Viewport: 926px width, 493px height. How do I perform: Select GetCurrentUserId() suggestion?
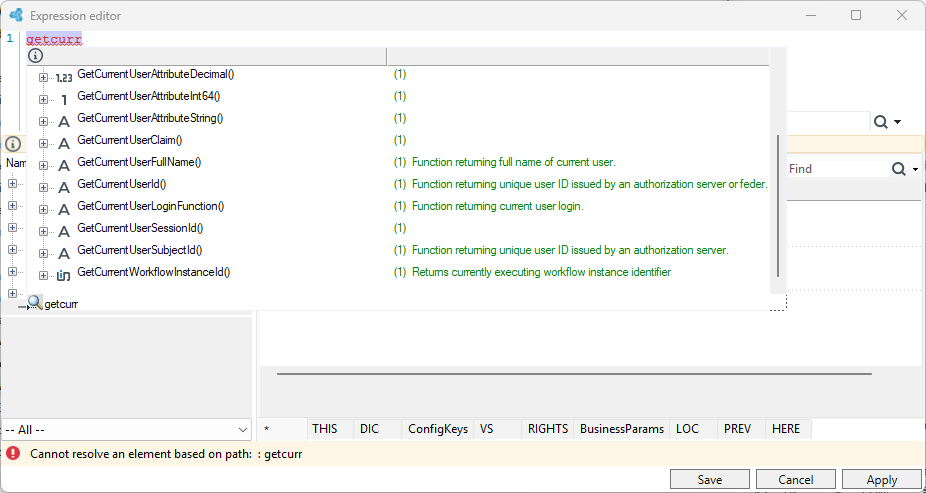click(x=122, y=184)
